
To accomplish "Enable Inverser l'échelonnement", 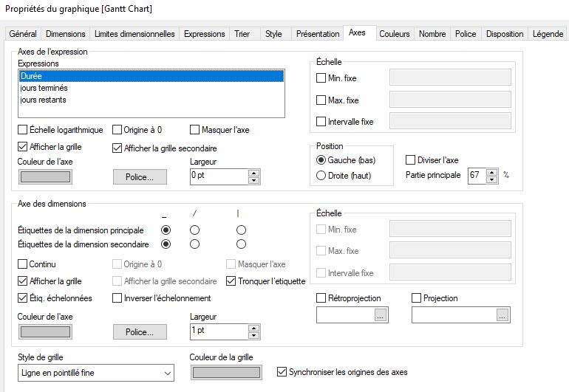I will coord(117,298).
